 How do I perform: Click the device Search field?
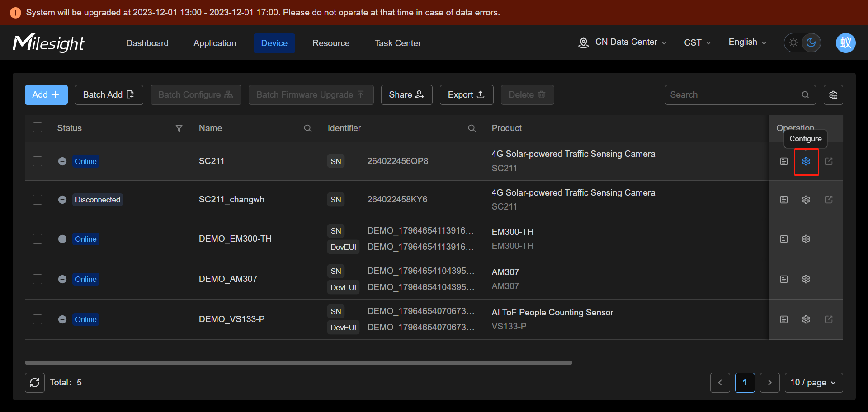tap(741, 95)
